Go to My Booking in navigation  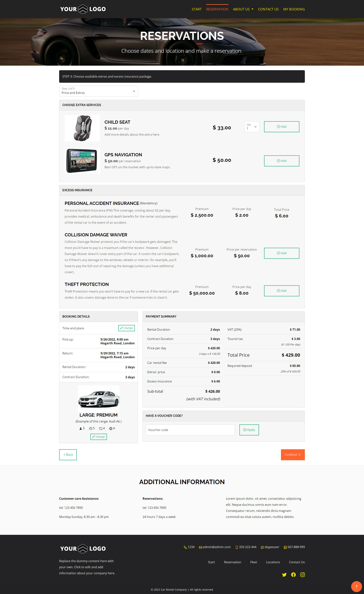[294, 9]
